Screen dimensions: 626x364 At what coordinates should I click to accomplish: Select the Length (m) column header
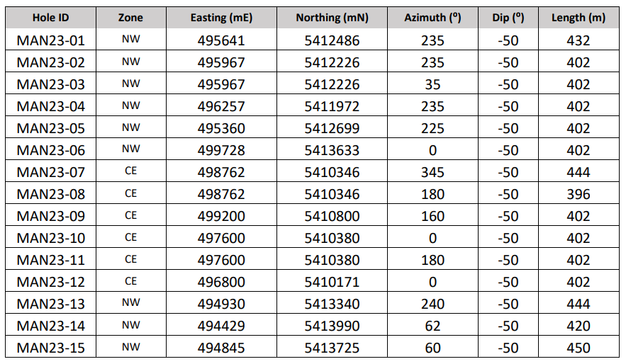579,18
